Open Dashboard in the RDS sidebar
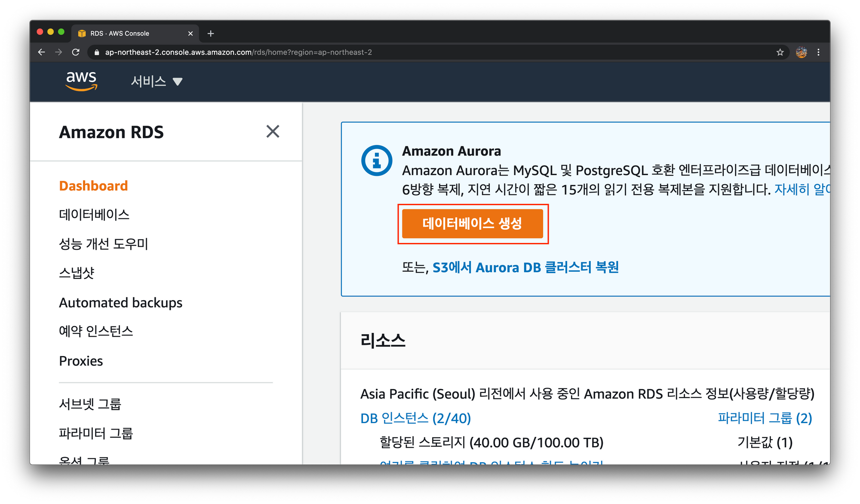Image resolution: width=860 pixels, height=504 pixels. click(93, 186)
